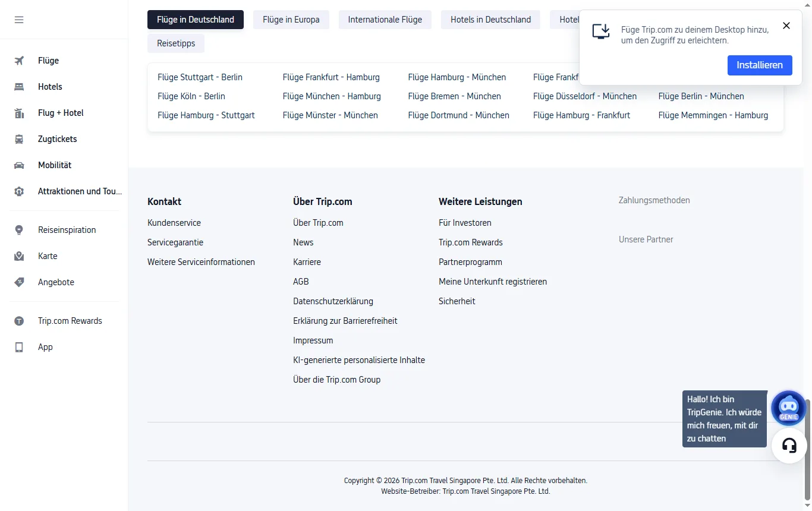Open Flüge Memmingen - Hamburg link
The image size is (812, 511).
[713, 115]
